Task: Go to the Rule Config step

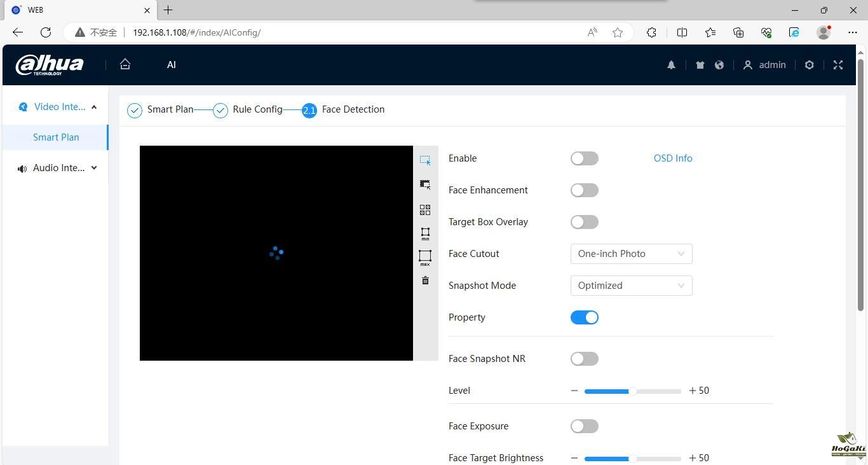Action: click(257, 109)
